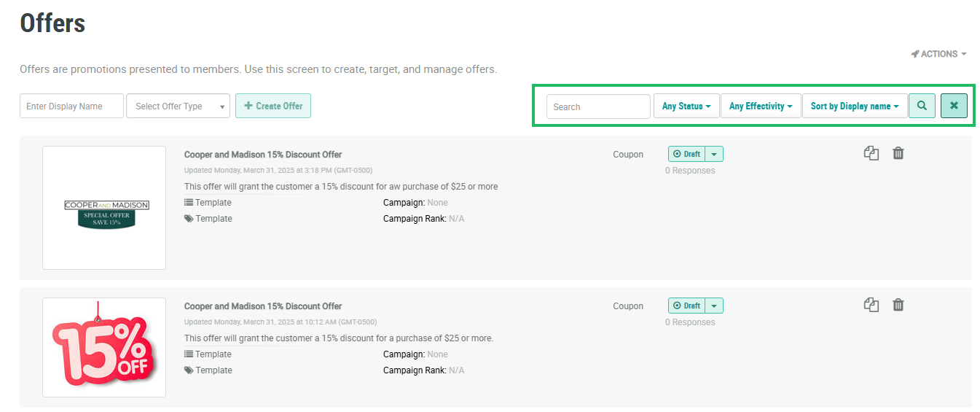The width and height of the screenshot is (980, 412).
Task: Click the magnifier search button
Action: pos(922,106)
